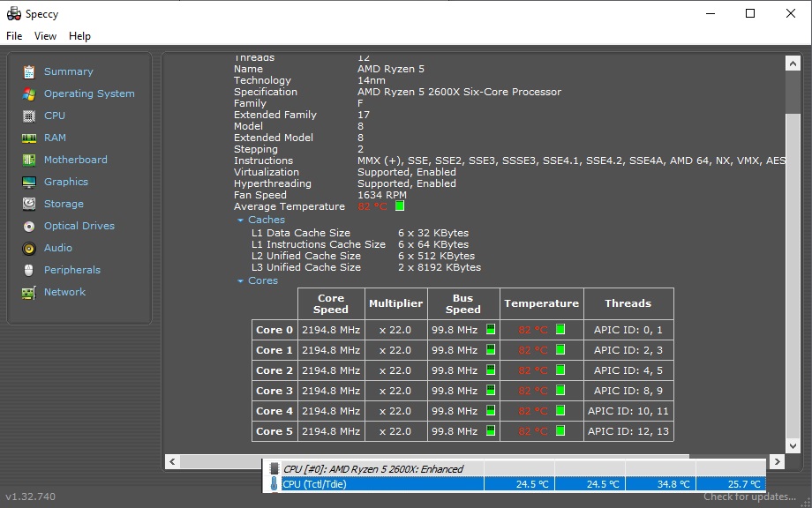Click Core 4 bus speed green indicator
Image resolution: width=812 pixels, height=508 pixels.
[x=491, y=410]
